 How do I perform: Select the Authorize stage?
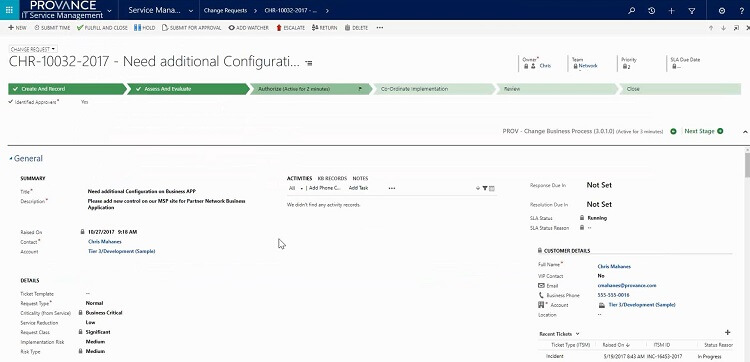tap(311, 89)
